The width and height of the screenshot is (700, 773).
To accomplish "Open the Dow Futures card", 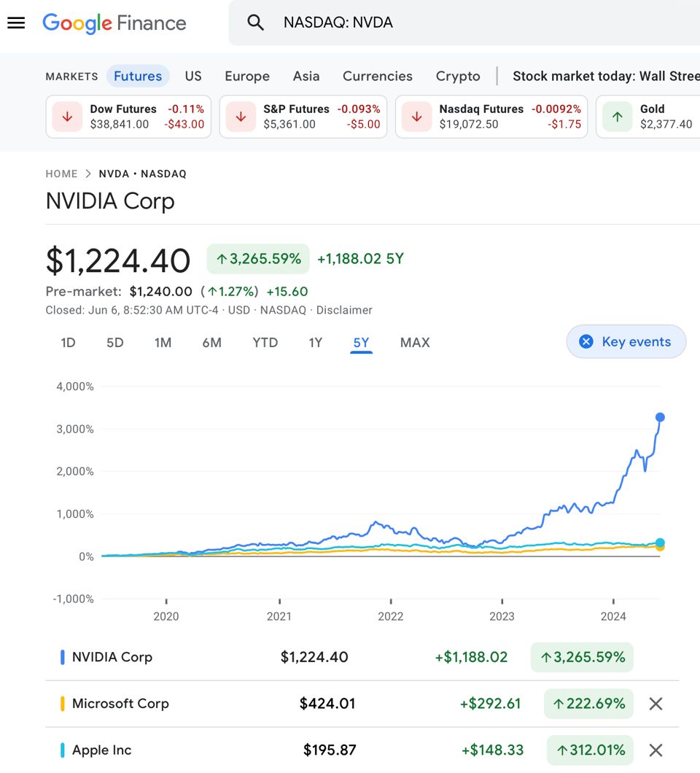I will pyautogui.click(x=128, y=117).
